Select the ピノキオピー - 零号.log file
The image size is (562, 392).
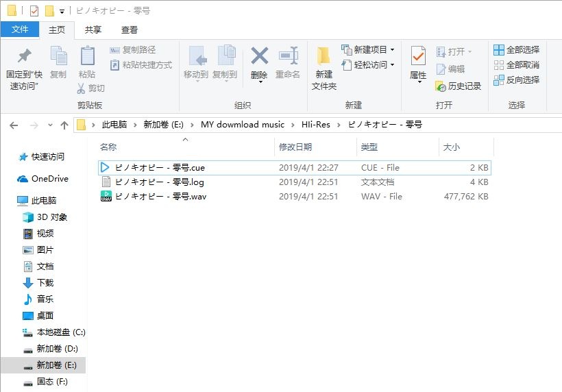294,182
